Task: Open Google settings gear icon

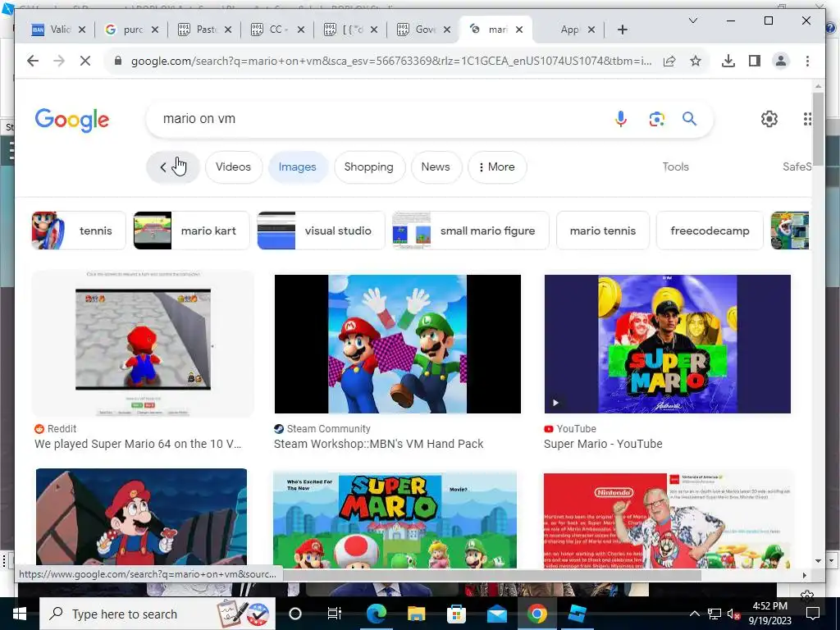Action: point(769,119)
